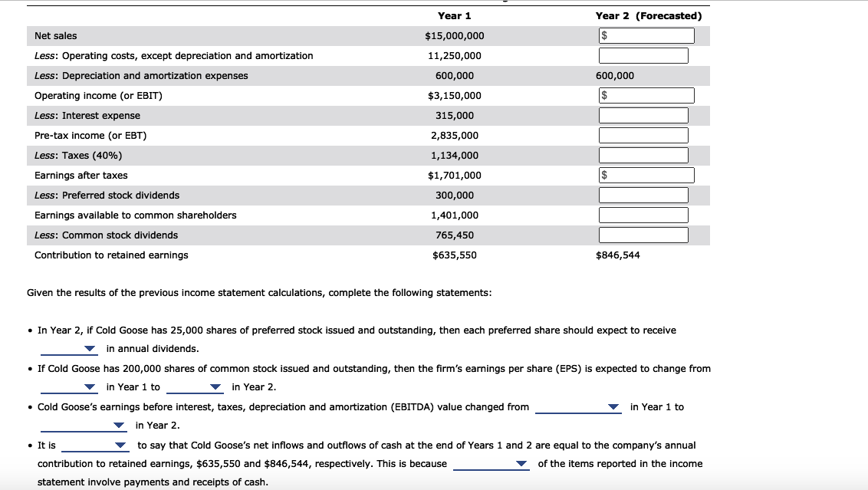The width and height of the screenshot is (868, 490).
Task: Click the Operating income (EBIT) input field
Action: tap(646, 95)
